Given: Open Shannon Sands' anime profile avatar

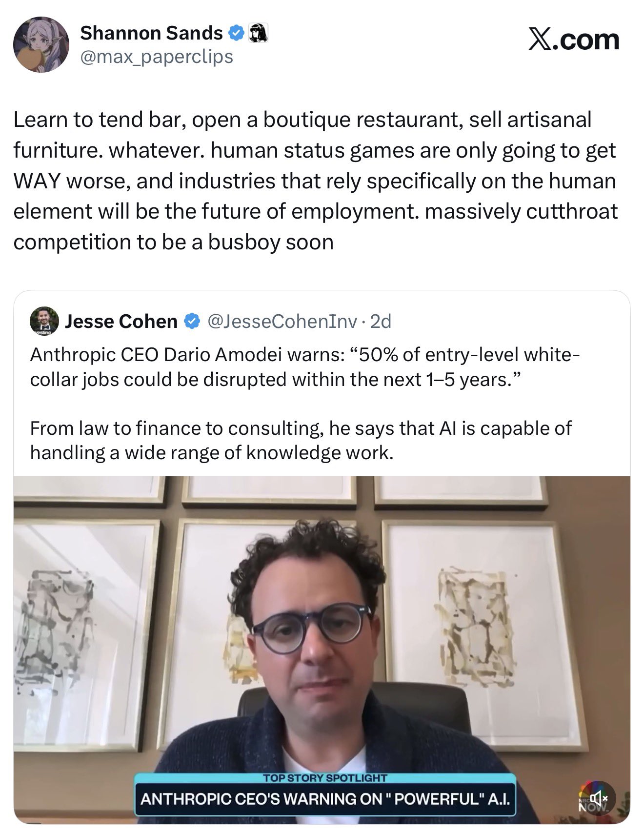Looking at the screenshot, I should click(41, 44).
